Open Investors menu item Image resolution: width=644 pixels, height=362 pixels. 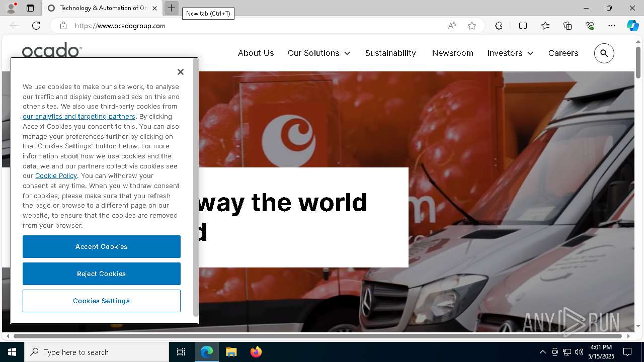click(505, 53)
